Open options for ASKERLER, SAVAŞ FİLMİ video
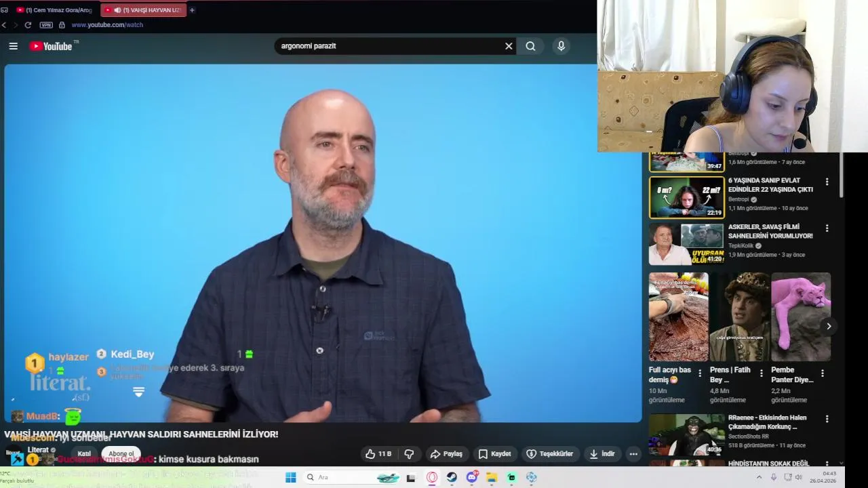This screenshot has height=488, width=868. (x=827, y=228)
